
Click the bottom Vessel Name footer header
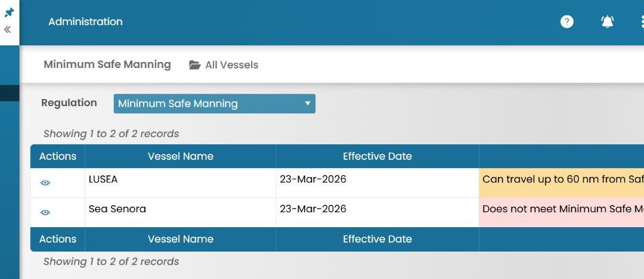(x=180, y=239)
